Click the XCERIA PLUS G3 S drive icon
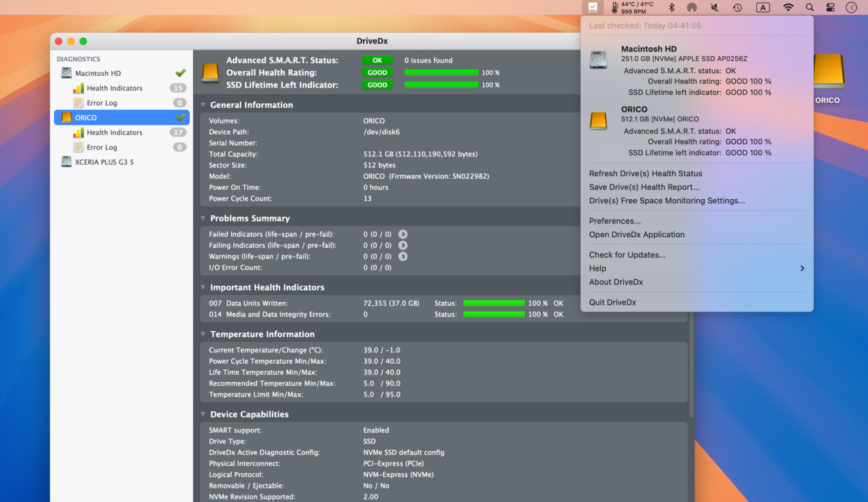The height and width of the screenshot is (502, 868). click(x=66, y=162)
